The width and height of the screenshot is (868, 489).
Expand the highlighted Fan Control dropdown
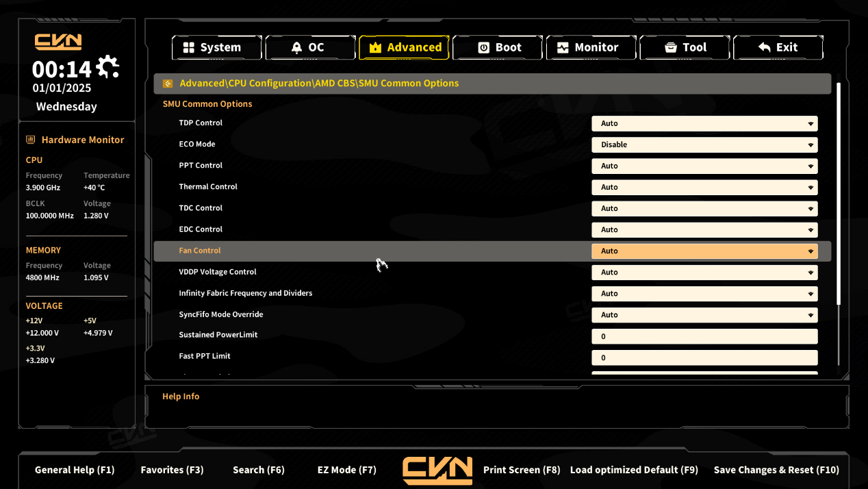pyautogui.click(x=704, y=251)
